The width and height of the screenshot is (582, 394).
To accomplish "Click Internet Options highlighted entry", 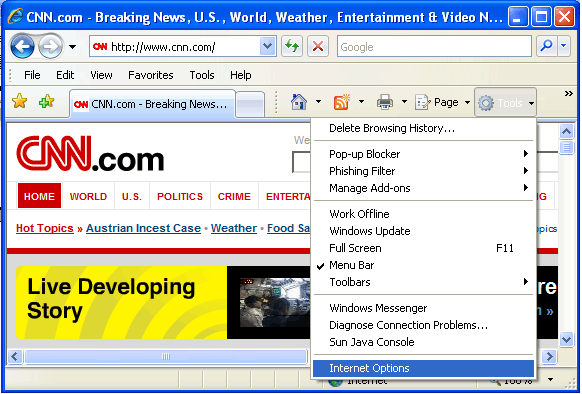I will (423, 368).
